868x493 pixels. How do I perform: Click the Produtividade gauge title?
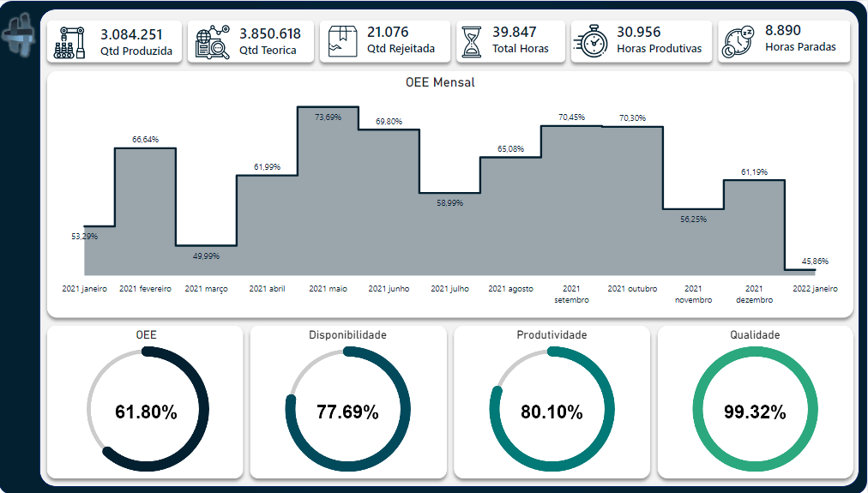(x=552, y=334)
